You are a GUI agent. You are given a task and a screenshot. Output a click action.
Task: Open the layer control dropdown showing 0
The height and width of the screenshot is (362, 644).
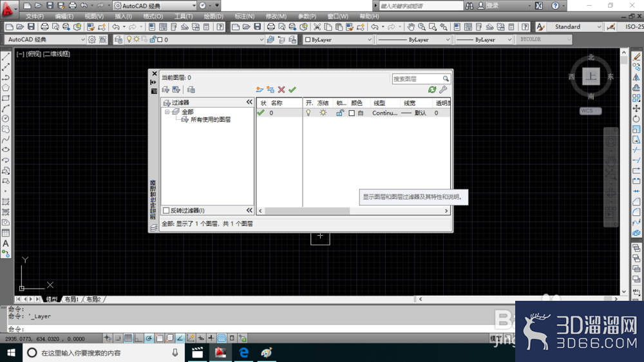coord(261,39)
